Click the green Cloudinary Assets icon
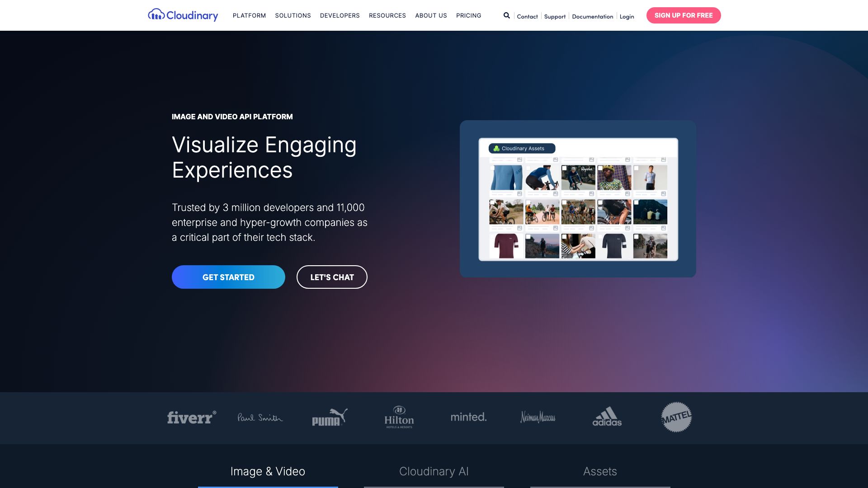This screenshot has width=868, height=488. pyautogui.click(x=497, y=148)
